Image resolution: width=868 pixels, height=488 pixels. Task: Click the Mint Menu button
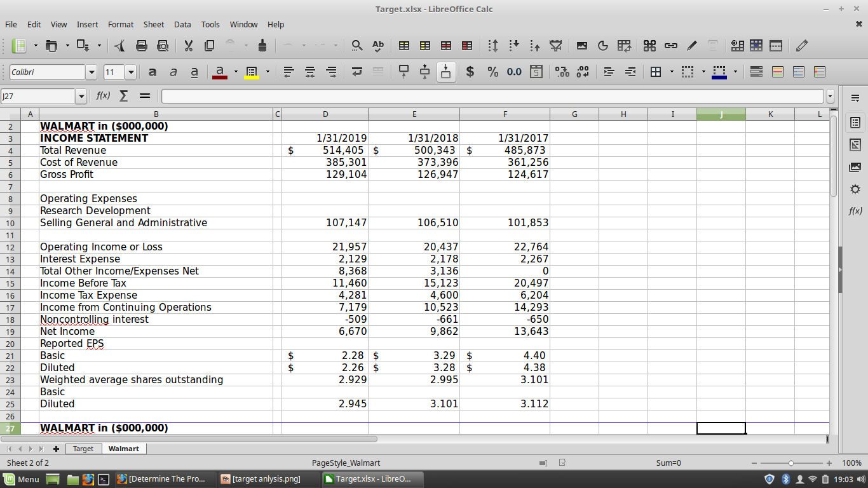pyautogui.click(x=22, y=479)
